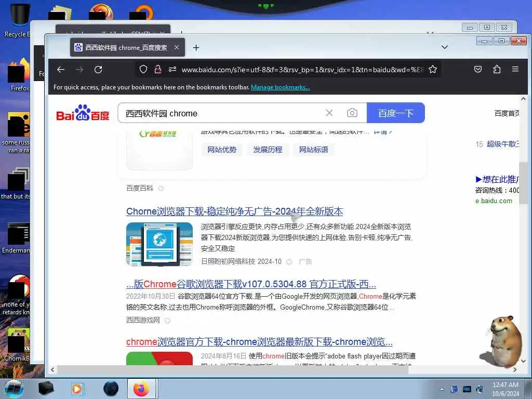Open chrome浏览器官方下载 result link
Image resolution: width=532 pixels, height=399 pixels.
click(x=259, y=342)
